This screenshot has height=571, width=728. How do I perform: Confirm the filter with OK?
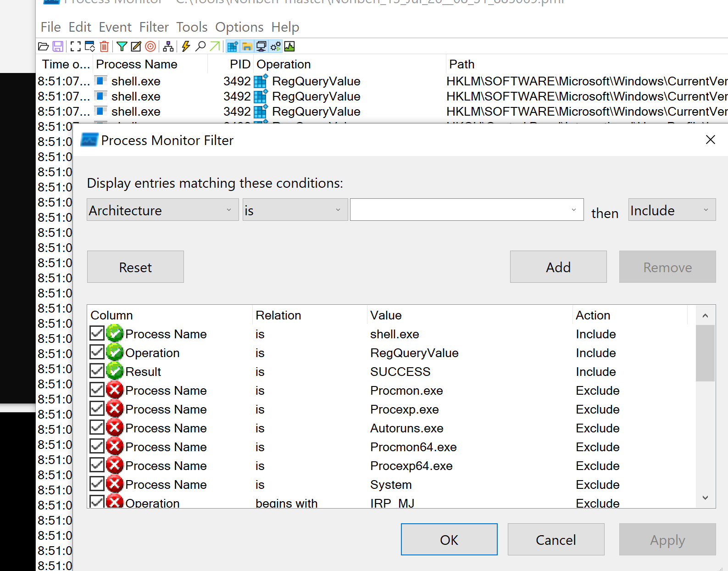coord(449,539)
